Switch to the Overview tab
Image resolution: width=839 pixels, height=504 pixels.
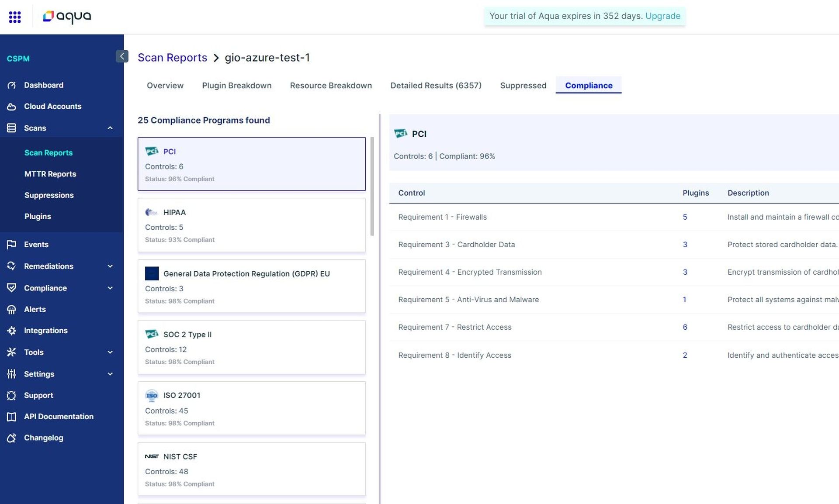click(x=165, y=86)
